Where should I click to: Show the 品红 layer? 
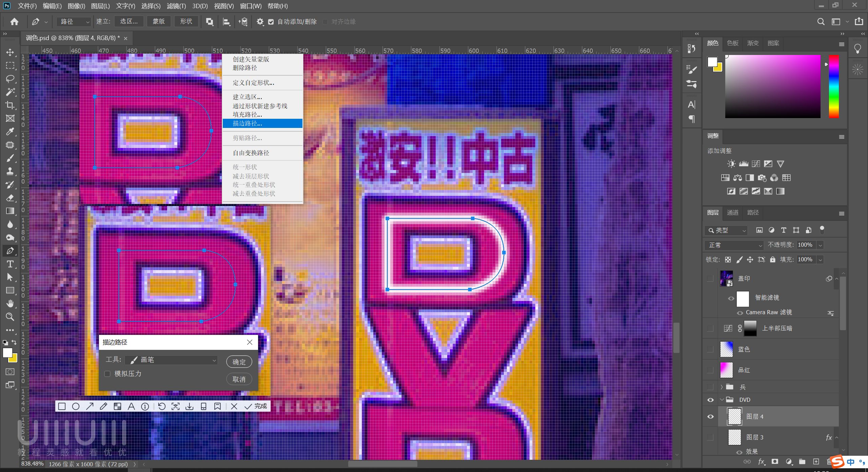(711, 370)
